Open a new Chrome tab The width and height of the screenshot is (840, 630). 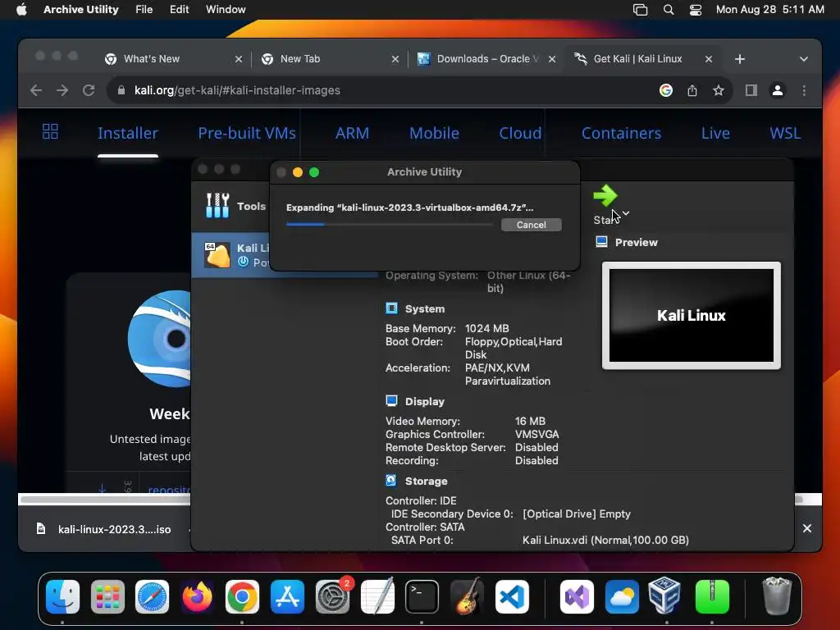click(740, 59)
